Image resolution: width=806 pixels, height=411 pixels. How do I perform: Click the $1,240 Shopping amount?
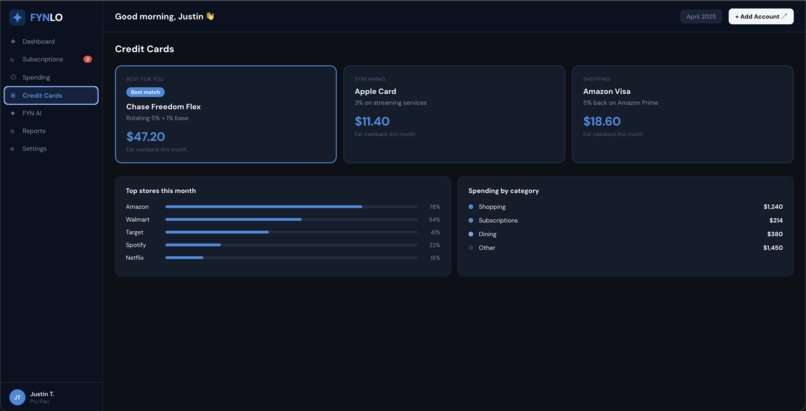[773, 207]
